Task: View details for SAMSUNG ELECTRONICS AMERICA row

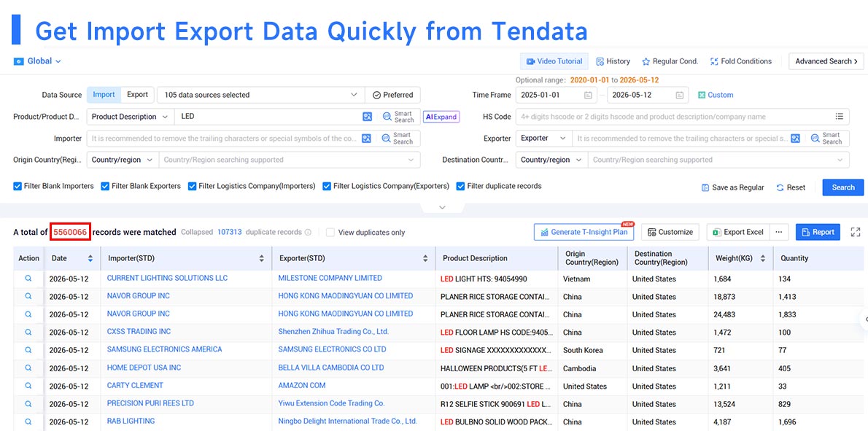Action: (28, 349)
